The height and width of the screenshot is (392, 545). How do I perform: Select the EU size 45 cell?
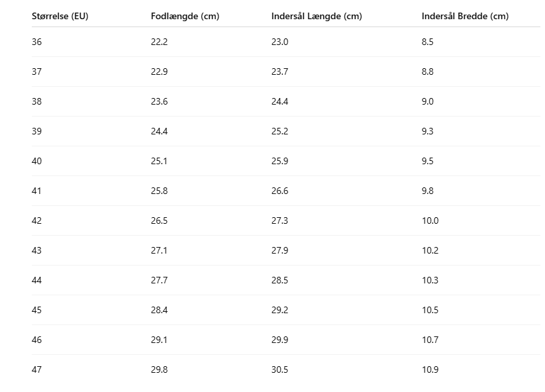pyautogui.click(x=36, y=310)
